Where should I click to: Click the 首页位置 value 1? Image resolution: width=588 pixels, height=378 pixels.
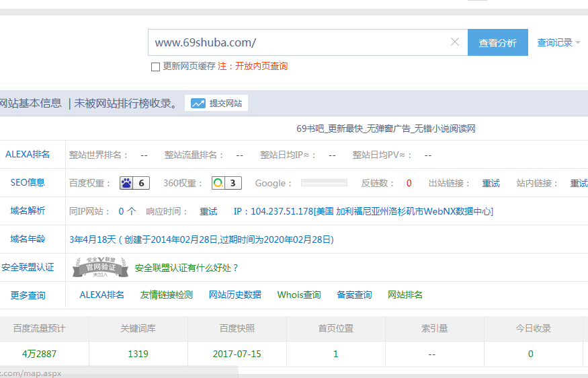point(335,354)
